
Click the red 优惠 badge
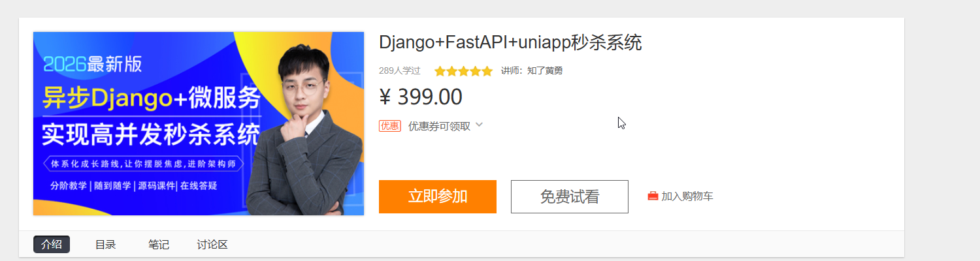pos(389,126)
